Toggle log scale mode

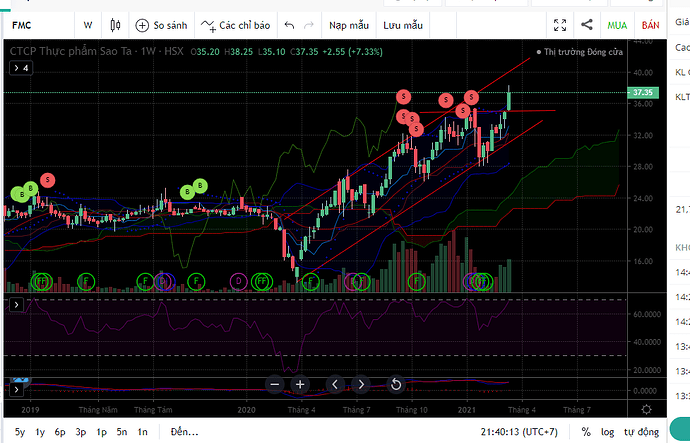[607, 432]
